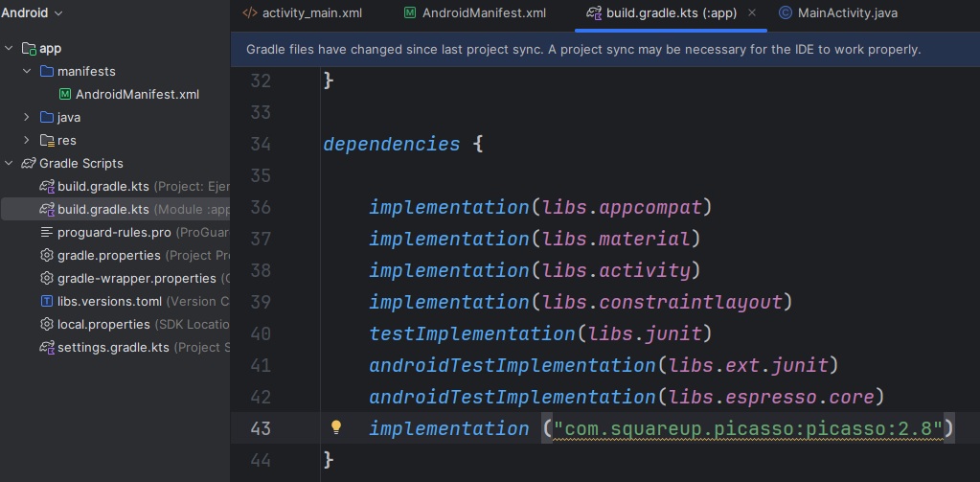This screenshot has width=980, height=482.
Task: Click module build.gradle.kts gradle icon
Action: pos(47,210)
